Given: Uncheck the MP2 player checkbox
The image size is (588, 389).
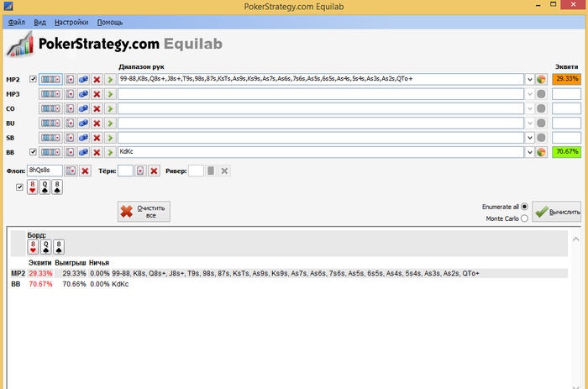Looking at the screenshot, I should click(33, 79).
